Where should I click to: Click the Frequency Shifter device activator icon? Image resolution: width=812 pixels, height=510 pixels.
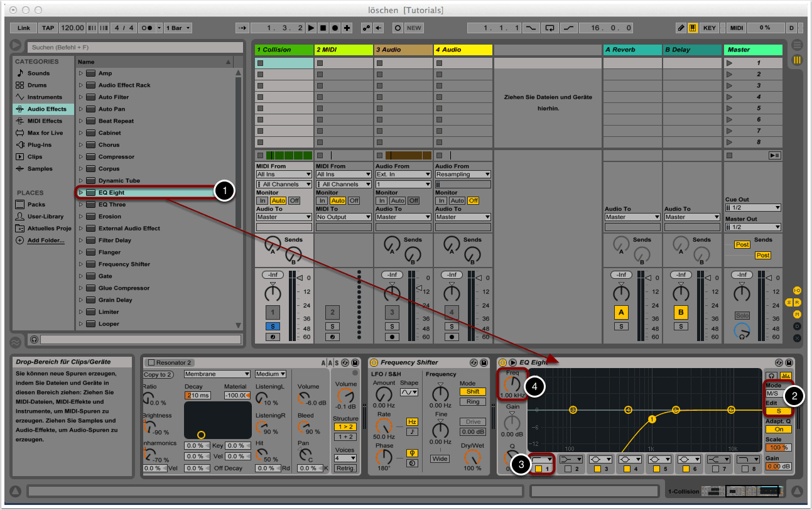point(374,362)
